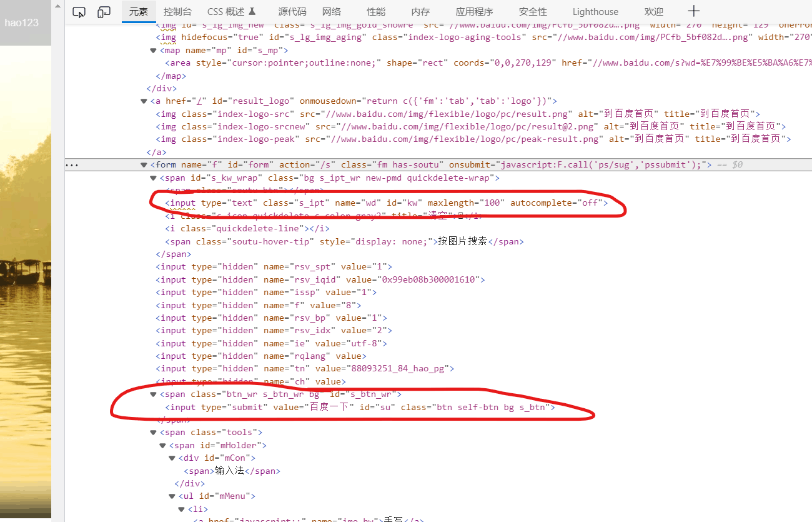
Task: Collapse the span id="s_kw_wrap" node
Action: 154,178
